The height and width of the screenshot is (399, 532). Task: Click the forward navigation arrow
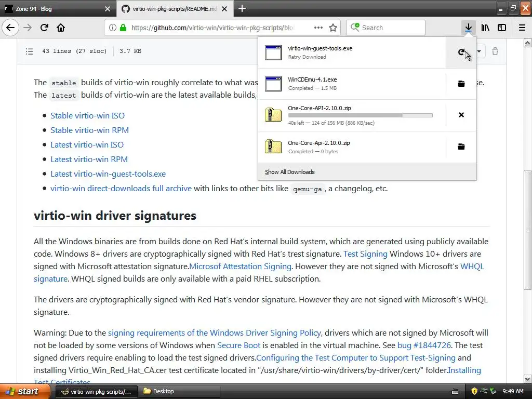click(x=28, y=28)
